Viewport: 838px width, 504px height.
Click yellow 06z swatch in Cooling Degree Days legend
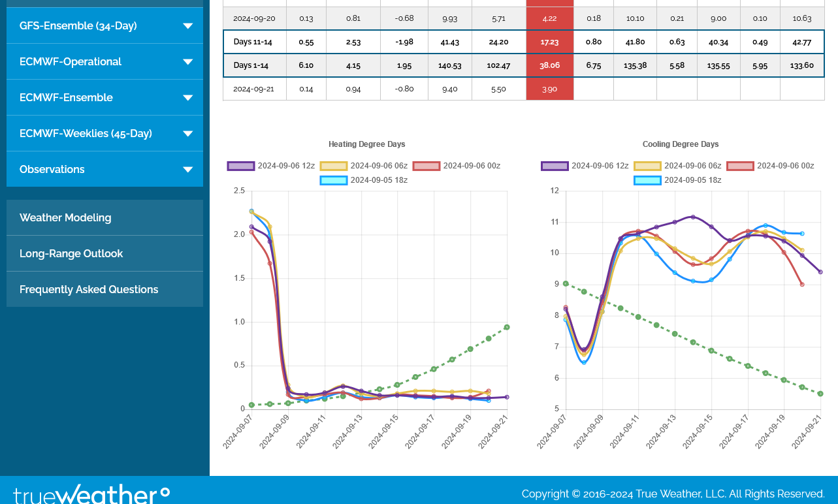(x=647, y=166)
